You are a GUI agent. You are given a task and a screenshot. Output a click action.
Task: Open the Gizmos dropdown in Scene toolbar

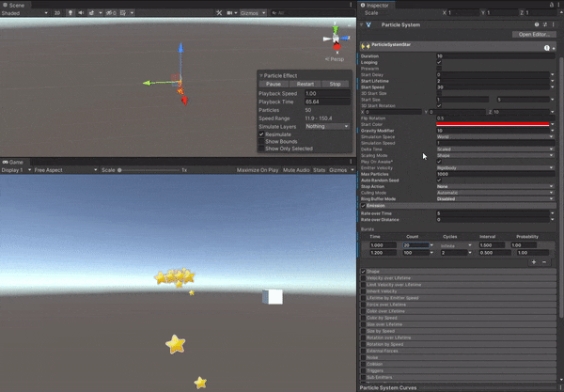tap(253, 13)
